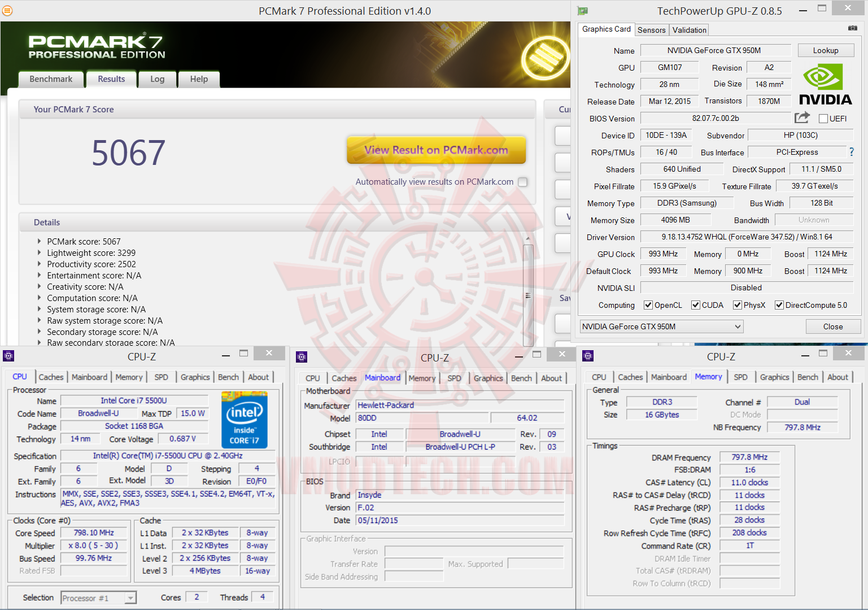Image resolution: width=868 pixels, height=610 pixels.
Task: Expand the Creativity score detail row
Action: [x=39, y=286]
